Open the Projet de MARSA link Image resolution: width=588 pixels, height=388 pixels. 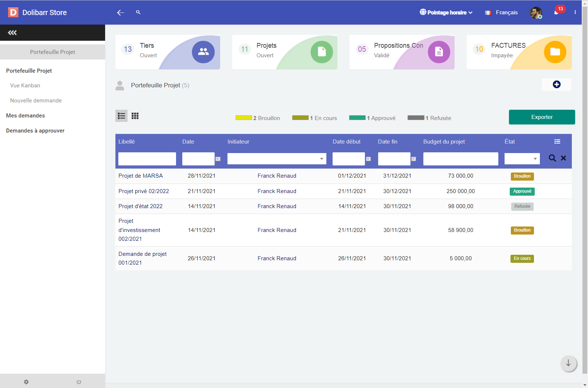click(x=140, y=176)
